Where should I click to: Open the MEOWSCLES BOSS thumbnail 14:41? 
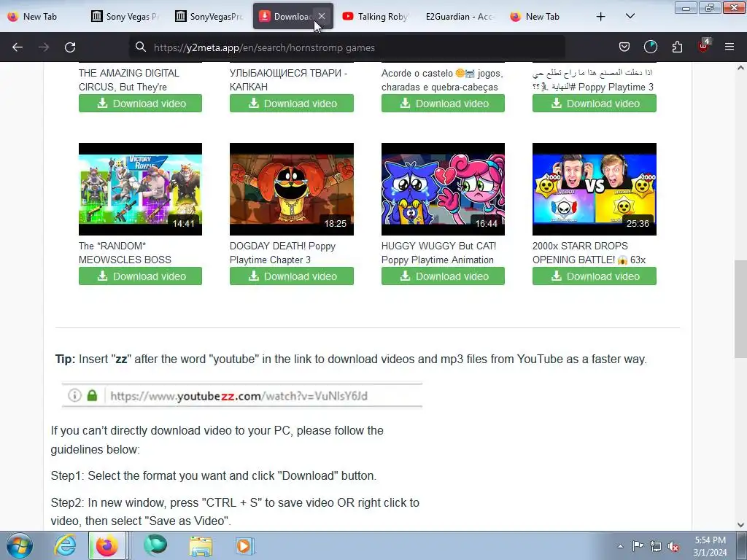140,189
